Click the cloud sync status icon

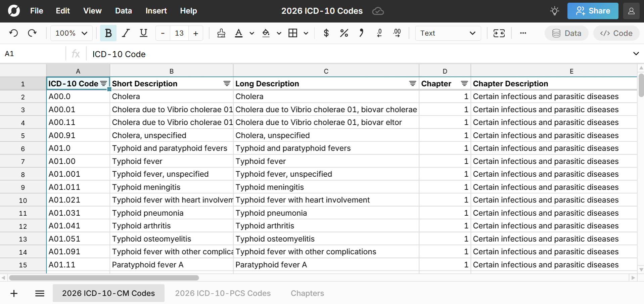pos(378,11)
